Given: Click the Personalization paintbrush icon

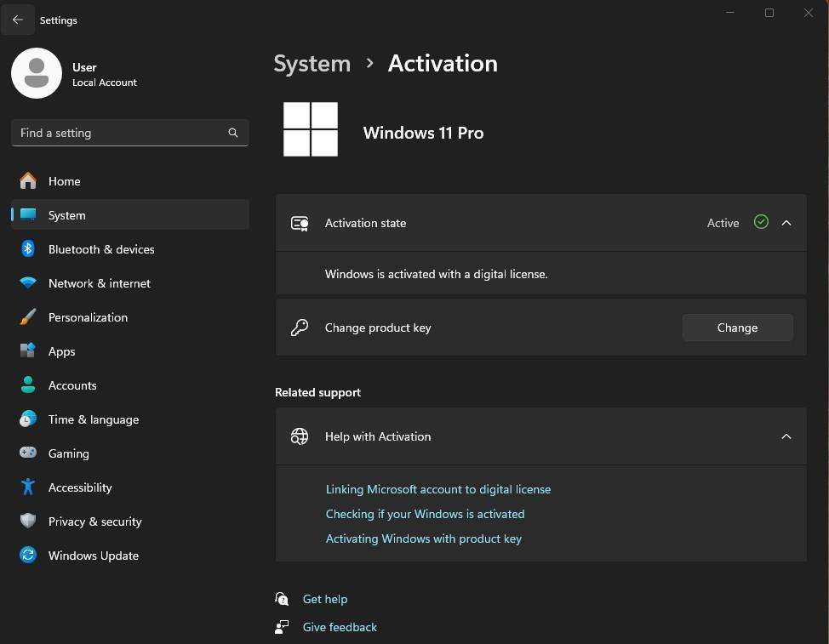Looking at the screenshot, I should coord(28,317).
